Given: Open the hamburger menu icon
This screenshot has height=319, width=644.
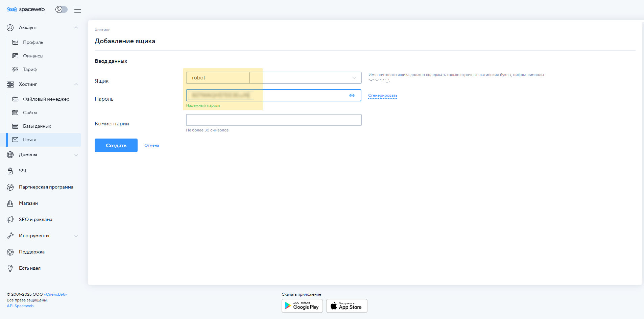Looking at the screenshot, I should 78,9.
